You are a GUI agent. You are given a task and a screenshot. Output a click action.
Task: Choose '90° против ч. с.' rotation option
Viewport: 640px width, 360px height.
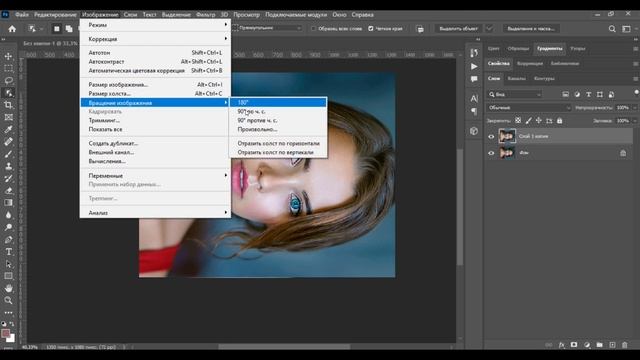[x=278, y=120]
